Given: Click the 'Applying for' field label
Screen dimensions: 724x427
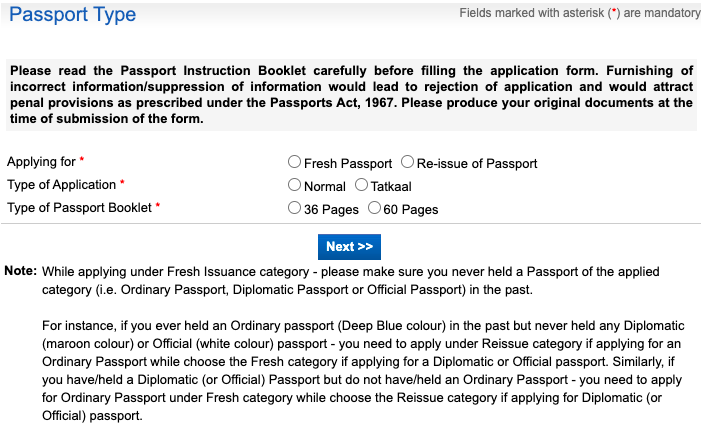Looking at the screenshot, I should point(41,162).
